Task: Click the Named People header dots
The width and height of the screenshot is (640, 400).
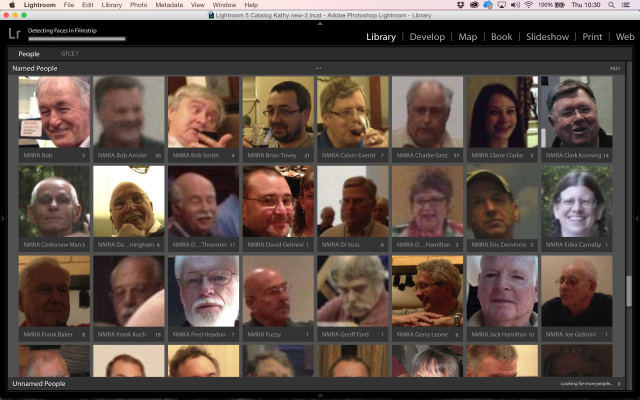Action: (318, 69)
